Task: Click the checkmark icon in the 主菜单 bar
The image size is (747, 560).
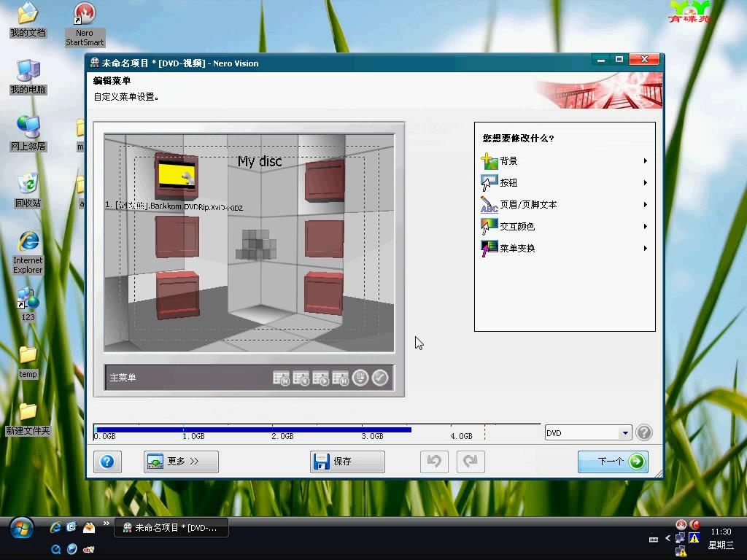Action: click(379, 378)
